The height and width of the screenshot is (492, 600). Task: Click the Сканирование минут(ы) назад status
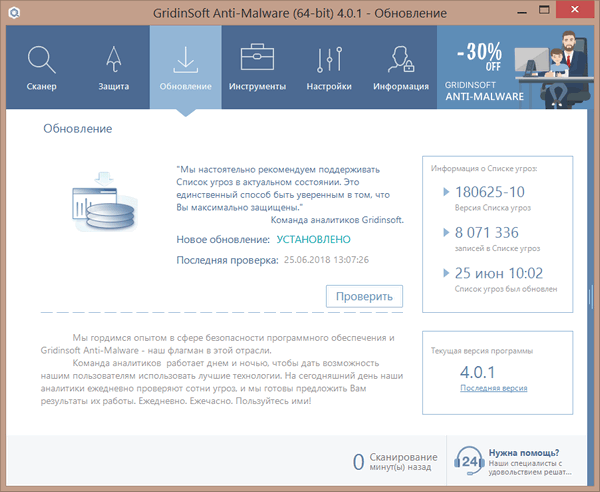click(403, 462)
